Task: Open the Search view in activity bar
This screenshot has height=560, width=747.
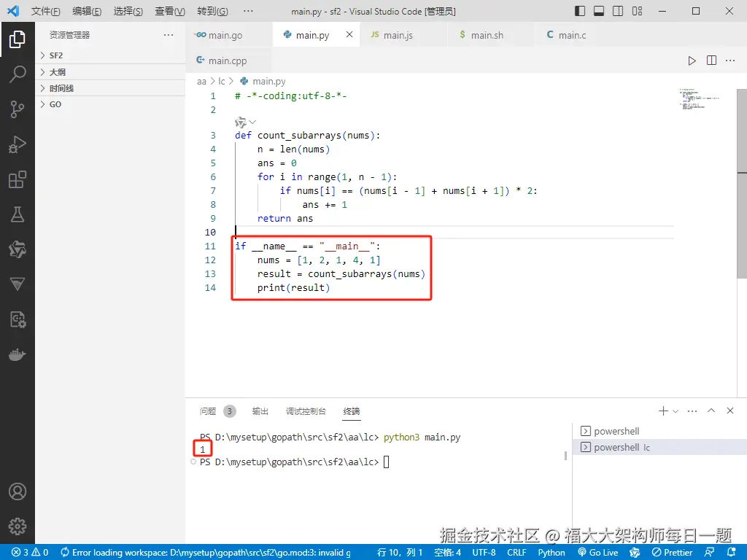Action: point(18,74)
